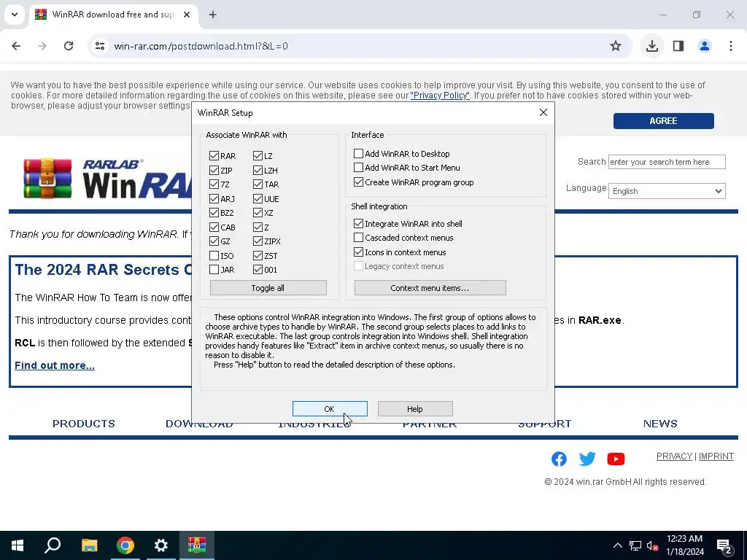Select the WinRAR download free tab
747x560 pixels.
click(x=113, y=15)
